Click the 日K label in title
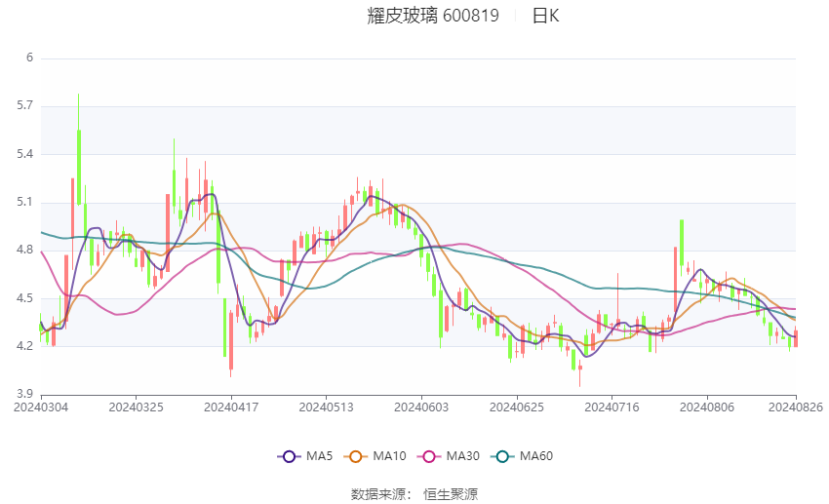The width and height of the screenshot is (829, 504). 545,16
